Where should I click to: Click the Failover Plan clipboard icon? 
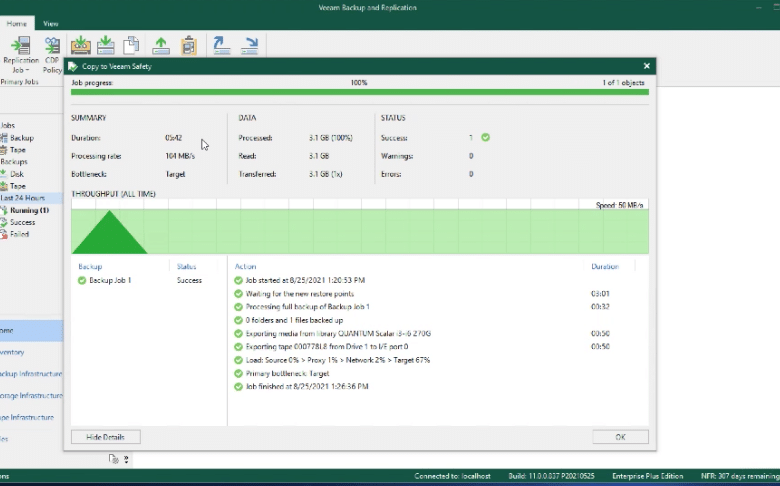(189, 45)
